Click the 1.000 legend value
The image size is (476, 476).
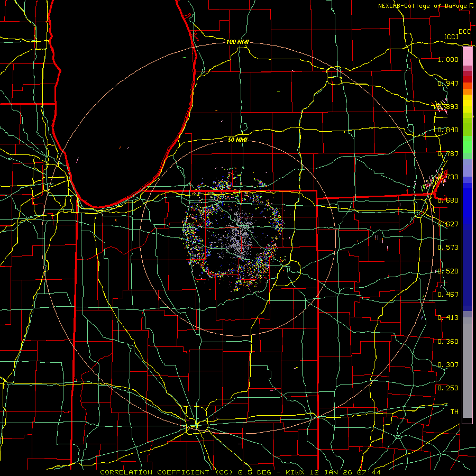(448, 59)
